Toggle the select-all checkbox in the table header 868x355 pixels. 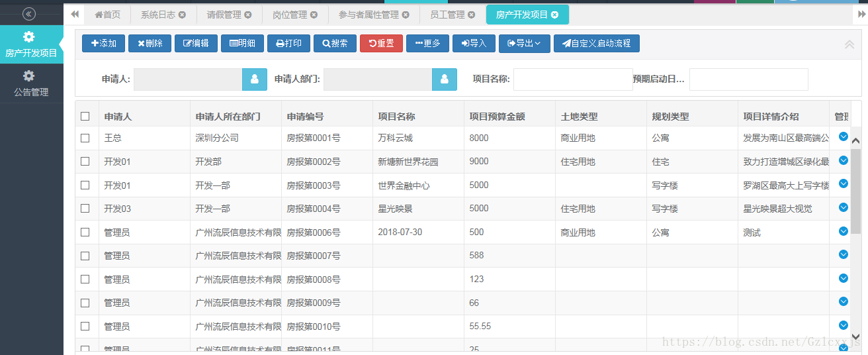coord(85,116)
